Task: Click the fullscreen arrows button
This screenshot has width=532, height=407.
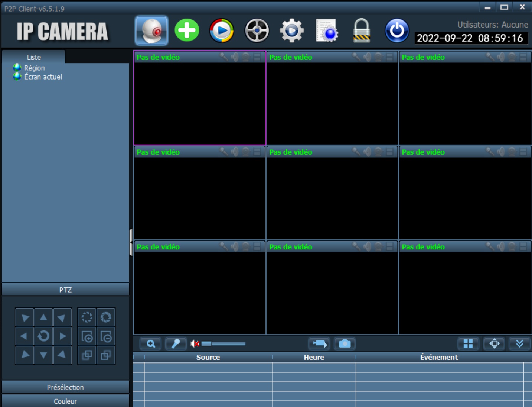Action: click(495, 343)
